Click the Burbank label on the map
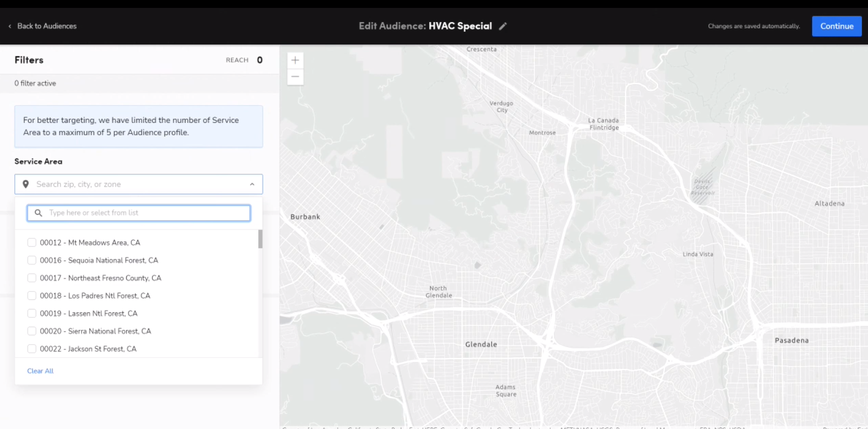 point(305,216)
